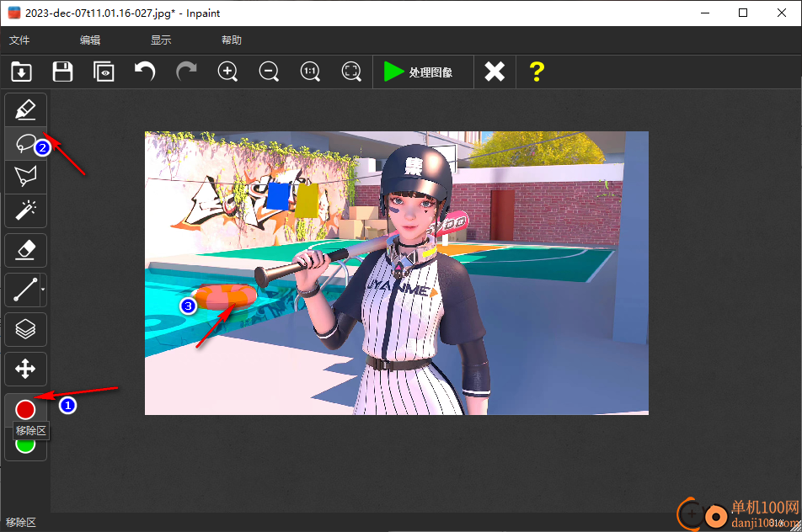Select the Marker tool
Viewport: 802px width, 532px height.
click(x=25, y=110)
